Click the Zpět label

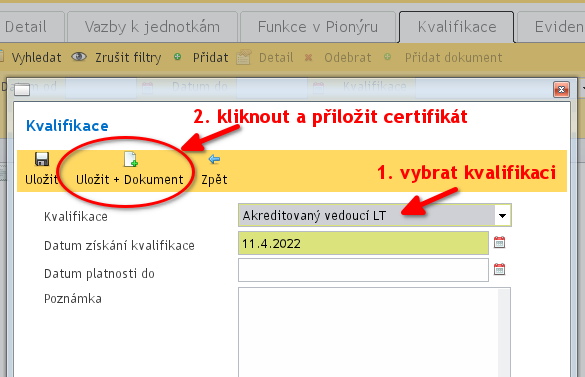click(x=214, y=180)
